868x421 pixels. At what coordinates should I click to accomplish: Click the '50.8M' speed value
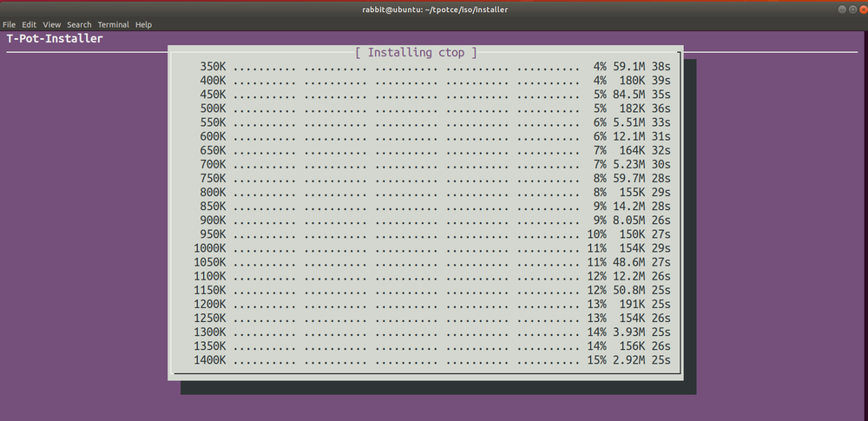pyautogui.click(x=628, y=290)
